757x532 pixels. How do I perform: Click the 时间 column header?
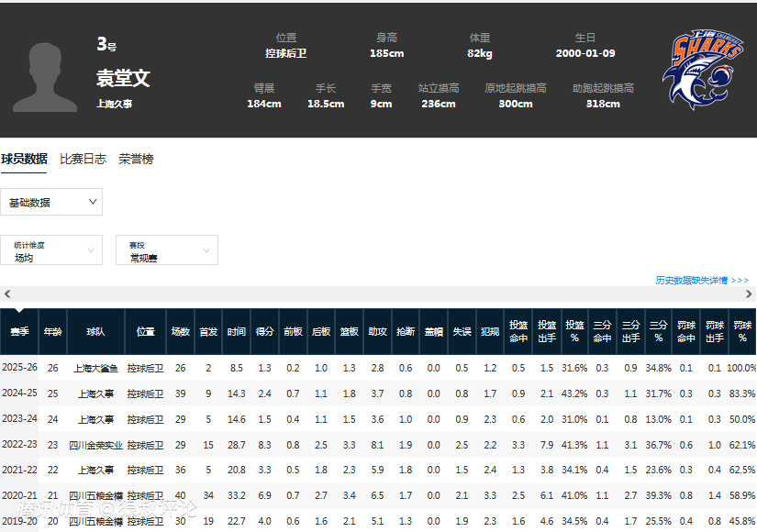coord(237,332)
